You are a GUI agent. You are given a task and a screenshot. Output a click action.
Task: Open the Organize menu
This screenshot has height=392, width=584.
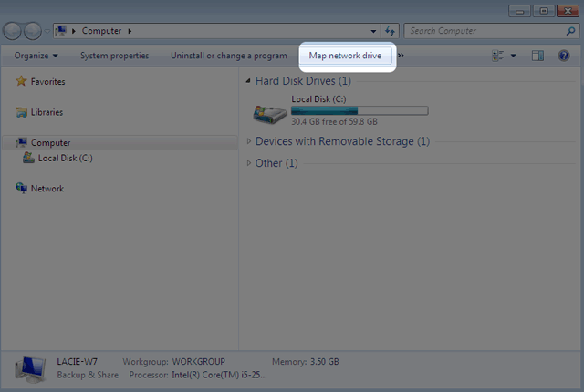coord(36,56)
